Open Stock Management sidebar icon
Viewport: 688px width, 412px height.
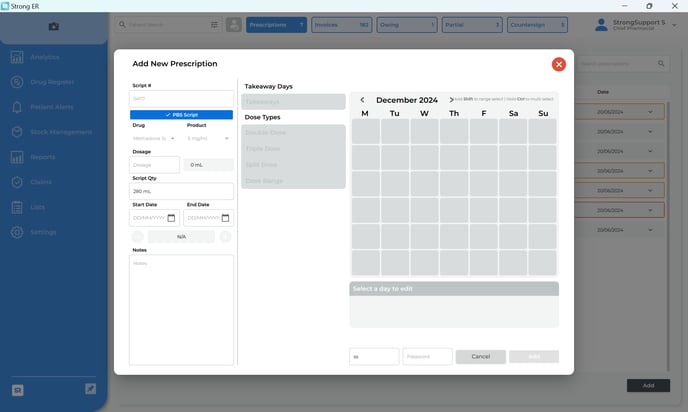(17, 132)
